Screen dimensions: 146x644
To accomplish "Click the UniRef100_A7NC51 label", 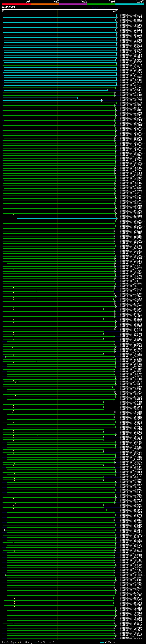I will 131,238.
